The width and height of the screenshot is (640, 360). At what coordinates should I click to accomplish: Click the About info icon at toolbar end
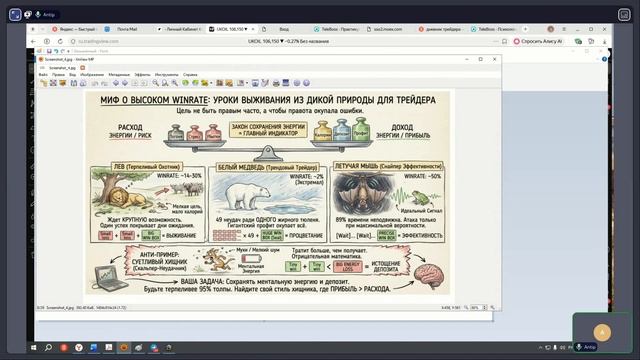307,83
